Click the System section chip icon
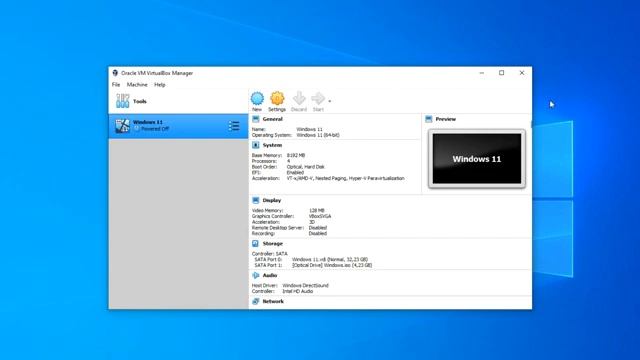The image size is (640, 360). (256, 145)
